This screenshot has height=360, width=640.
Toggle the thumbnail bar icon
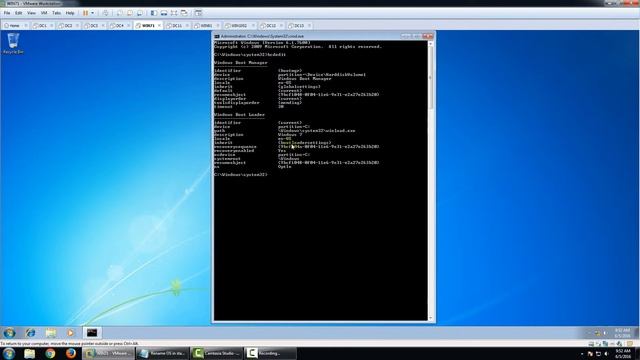click(164, 13)
